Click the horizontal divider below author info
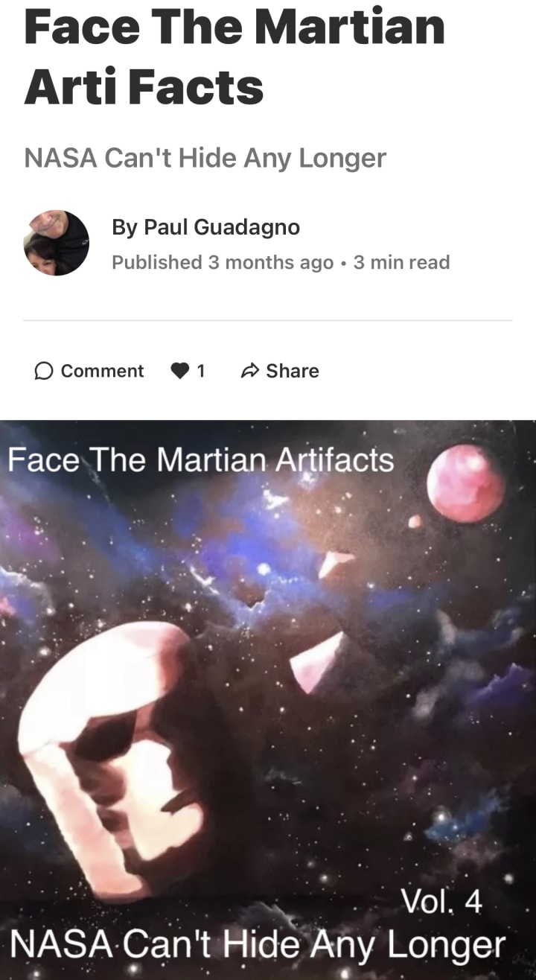 click(x=268, y=320)
